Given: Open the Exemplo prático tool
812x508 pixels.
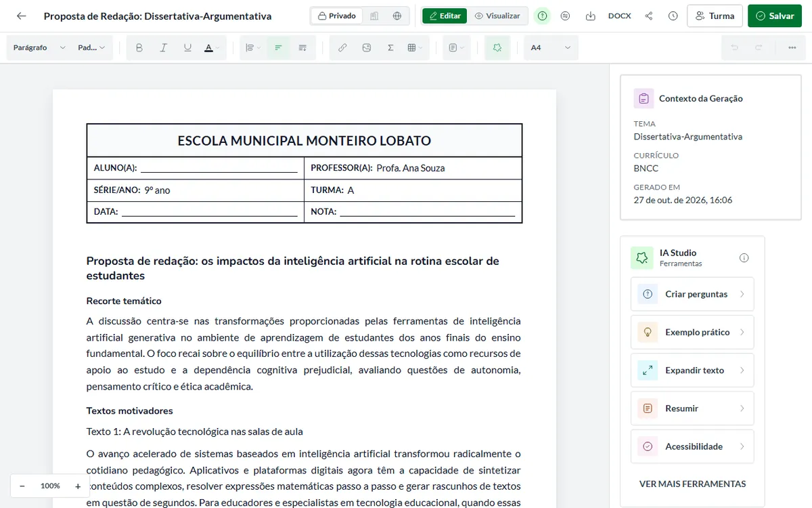Looking at the screenshot, I should point(692,332).
